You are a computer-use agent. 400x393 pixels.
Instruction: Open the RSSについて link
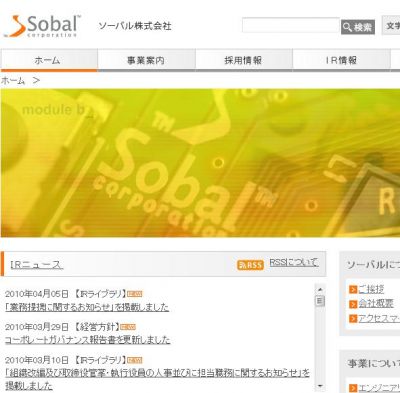pos(294,262)
